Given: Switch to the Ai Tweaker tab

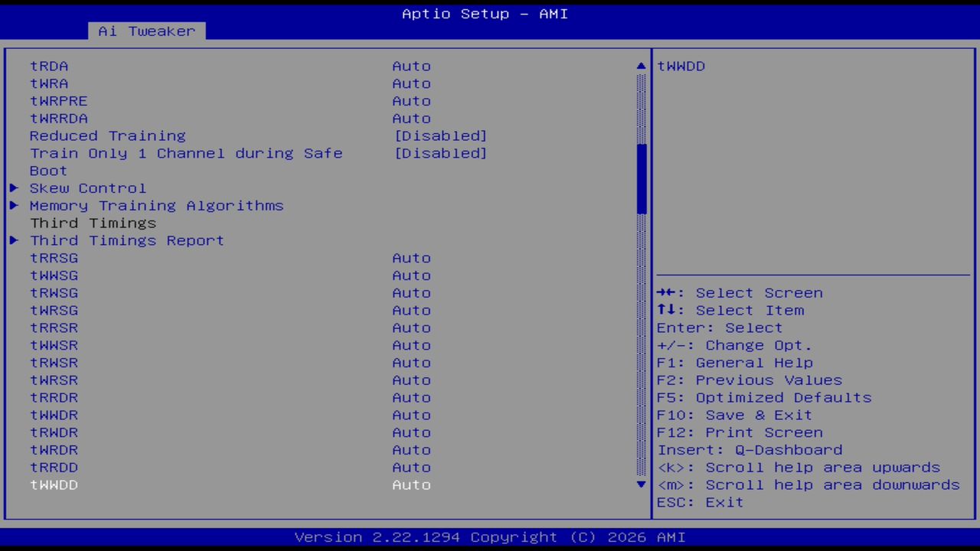Looking at the screenshot, I should tap(145, 31).
